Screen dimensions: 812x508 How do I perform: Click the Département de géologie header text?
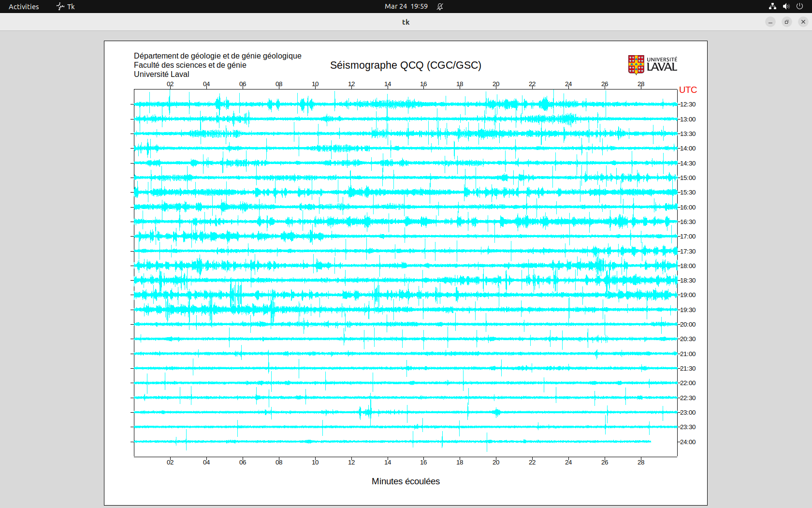tap(217, 56)
